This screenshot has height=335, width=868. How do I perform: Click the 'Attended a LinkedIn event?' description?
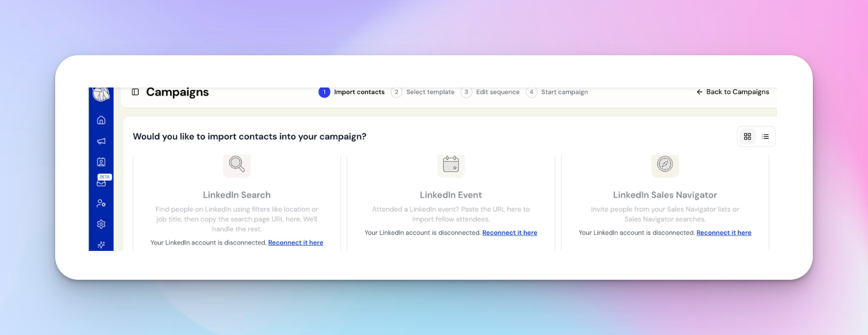pos(451,214)
